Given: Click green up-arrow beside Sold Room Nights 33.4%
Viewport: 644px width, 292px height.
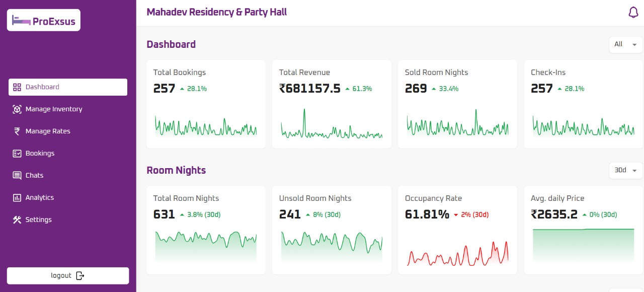Looking at the screenshot, I should pos(433,89).
